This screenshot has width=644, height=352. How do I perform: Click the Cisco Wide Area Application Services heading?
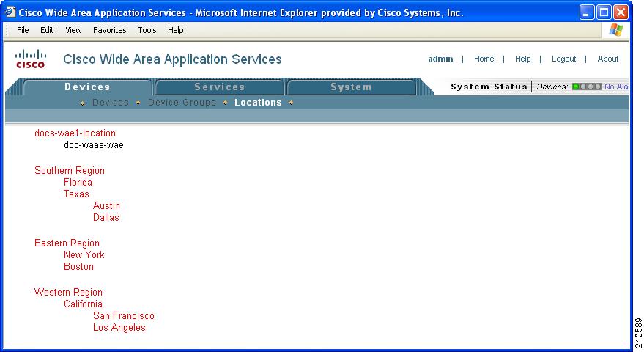coord(172,59)
